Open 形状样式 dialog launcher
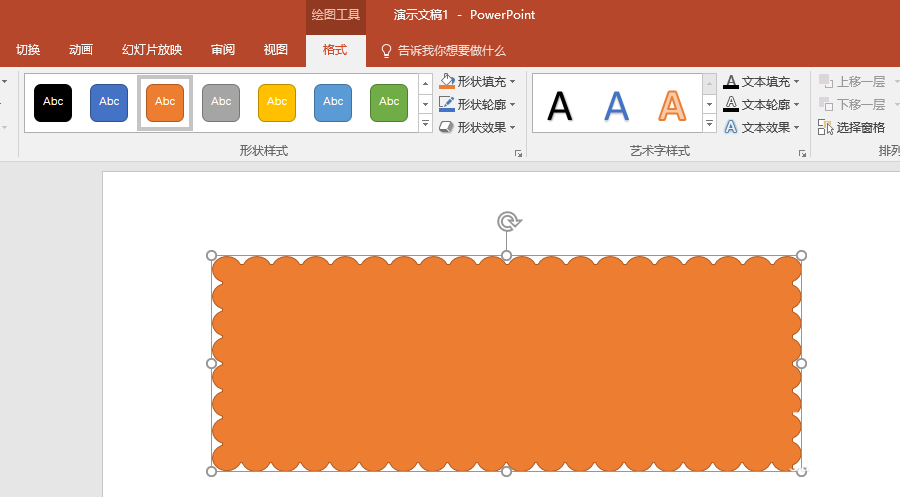This screenshot has height=497, width=900. (x=518, y=153)
